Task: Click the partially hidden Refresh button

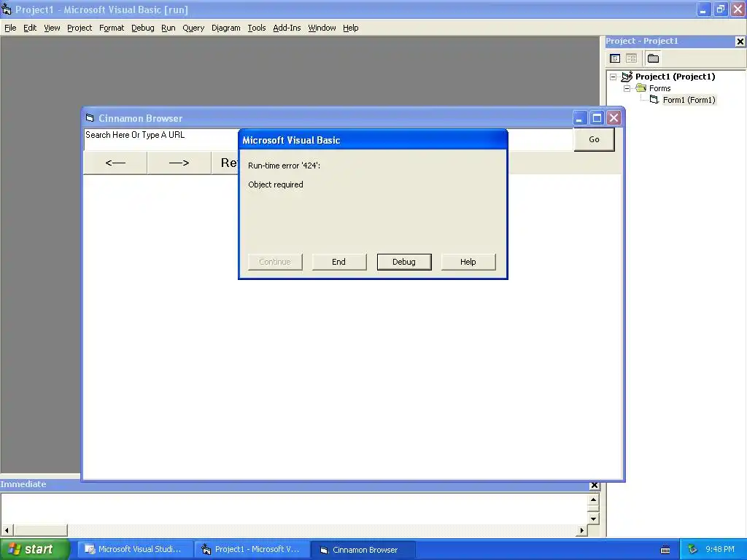Action: 225,163
